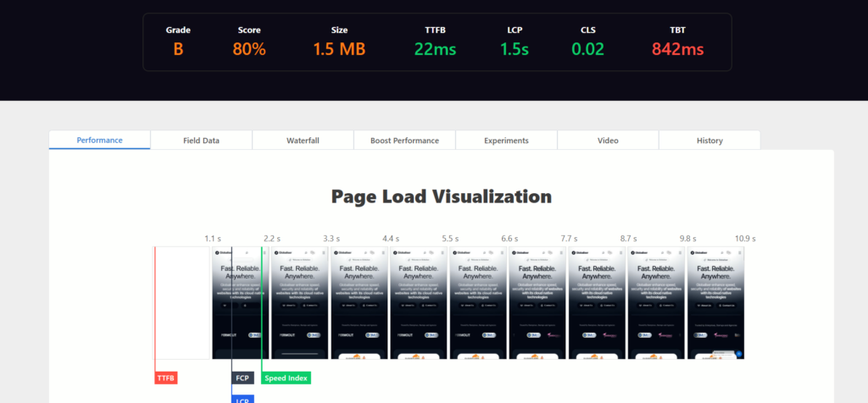Click the last filmstrip frame at 10.9 s
The height and width of the screenshot is (403, 868).
pyautogui.click(x=715, y=302)
